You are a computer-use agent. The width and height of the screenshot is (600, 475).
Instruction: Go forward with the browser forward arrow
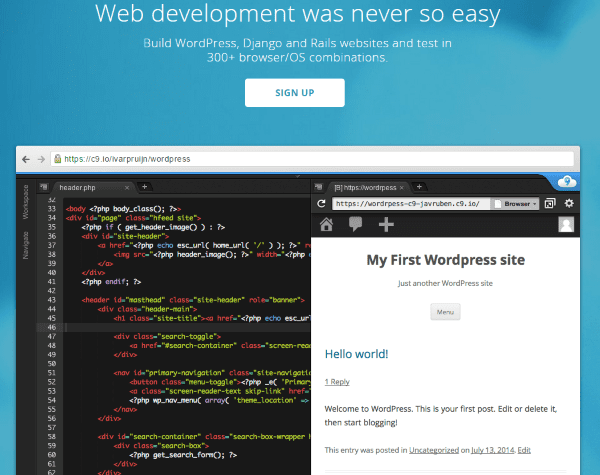(41, 159)
